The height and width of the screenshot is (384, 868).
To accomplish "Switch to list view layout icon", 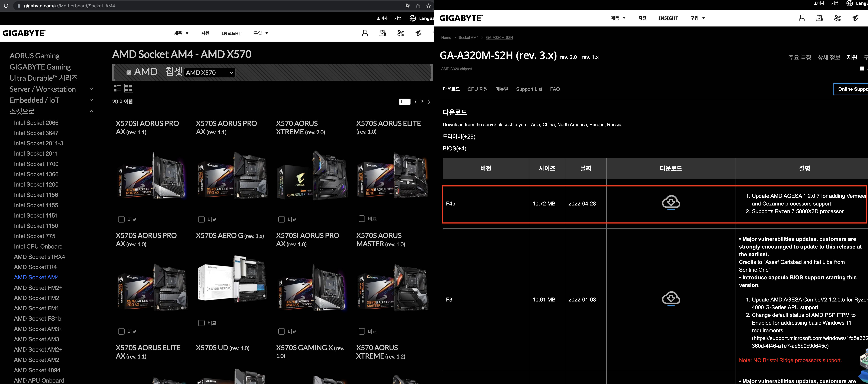I will pyautogui.click(x=117, y=88).
